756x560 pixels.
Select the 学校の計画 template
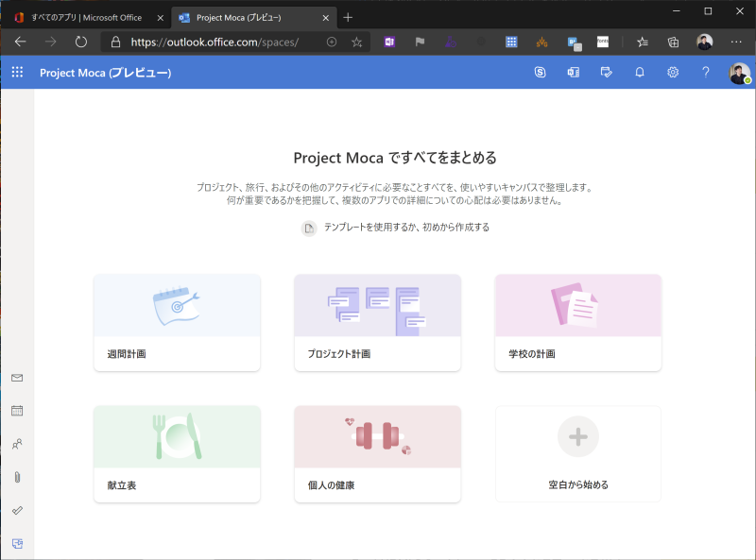pos(577,323)
